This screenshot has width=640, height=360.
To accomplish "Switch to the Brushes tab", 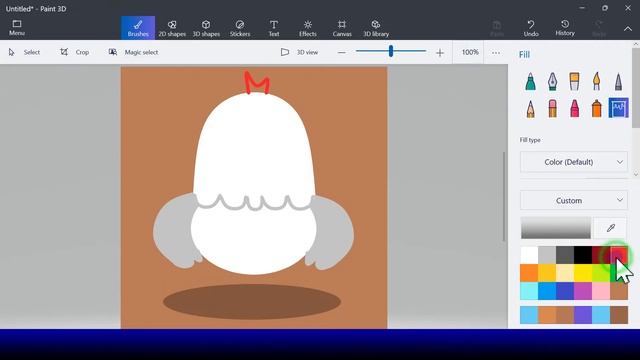I will pos(138,28).
